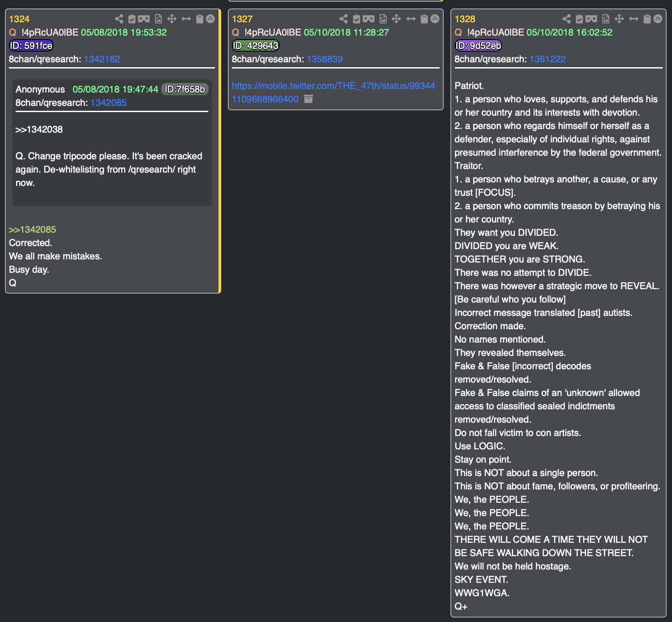The height and width of the screenshot is (622, 672).
Task: Click the clipboard-check icon on post 1327
Action: point(356,19)
